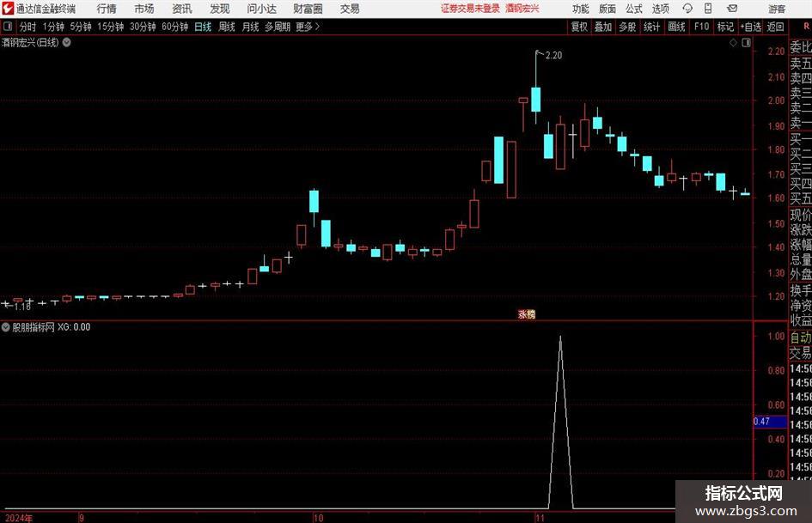Click the 1.18 low price label
The height and width of the screenshot is (523, 812).
[23, 307]
